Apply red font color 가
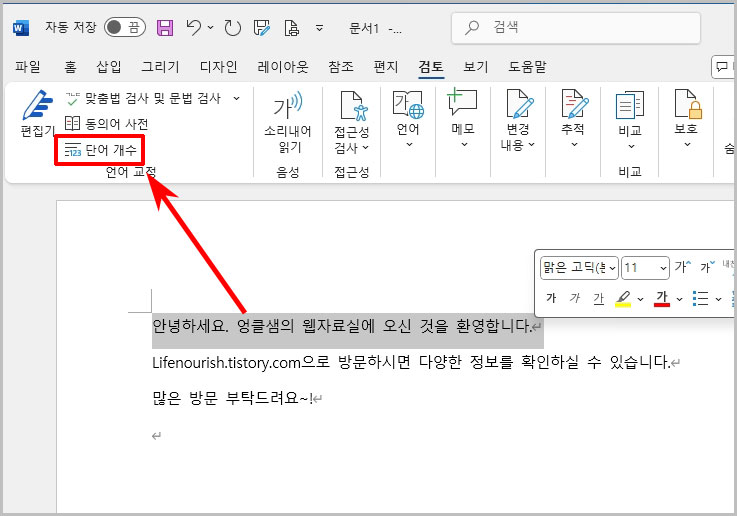Screen dimensions: 737x516 [662, 298]
